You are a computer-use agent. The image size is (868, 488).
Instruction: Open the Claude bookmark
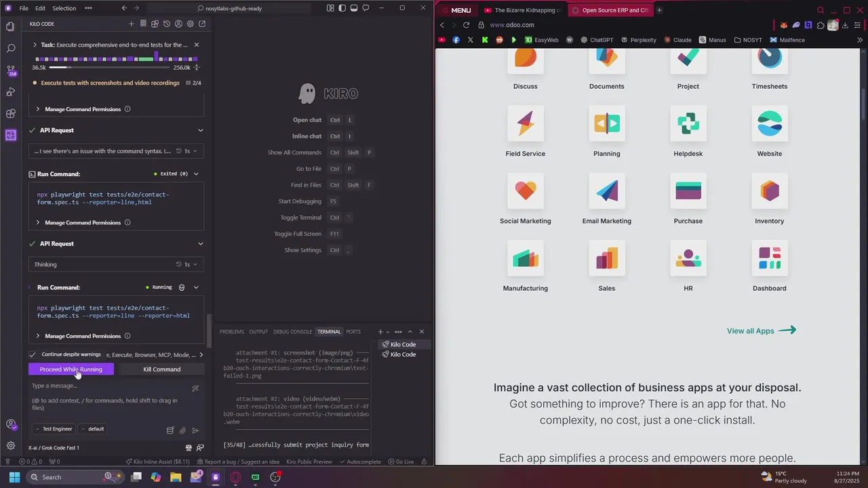677,40
